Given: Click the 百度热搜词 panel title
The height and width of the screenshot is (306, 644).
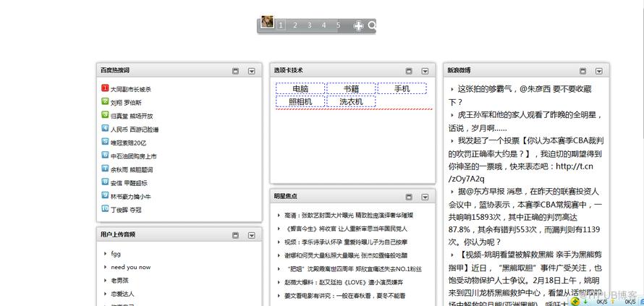Looking at the screenshot, I should pyautogui.click(x=115, y=71).
